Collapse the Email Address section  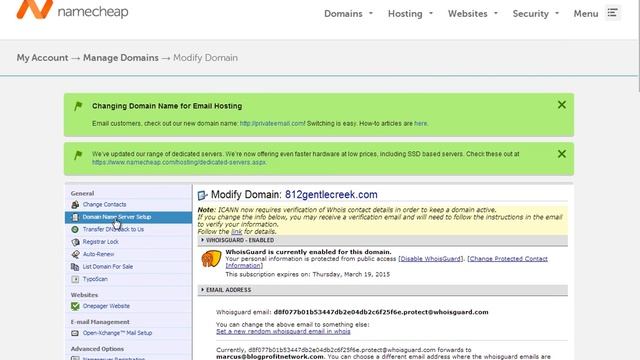382,290
